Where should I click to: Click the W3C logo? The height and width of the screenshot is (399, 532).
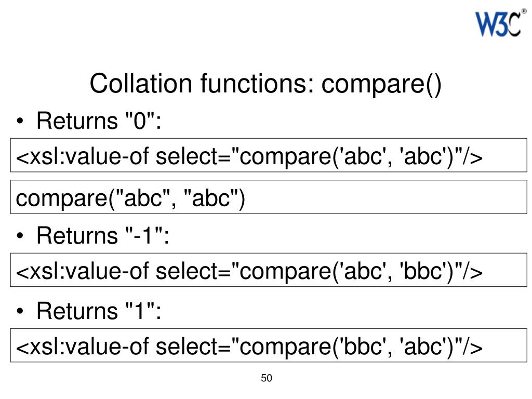coord(498,24)
